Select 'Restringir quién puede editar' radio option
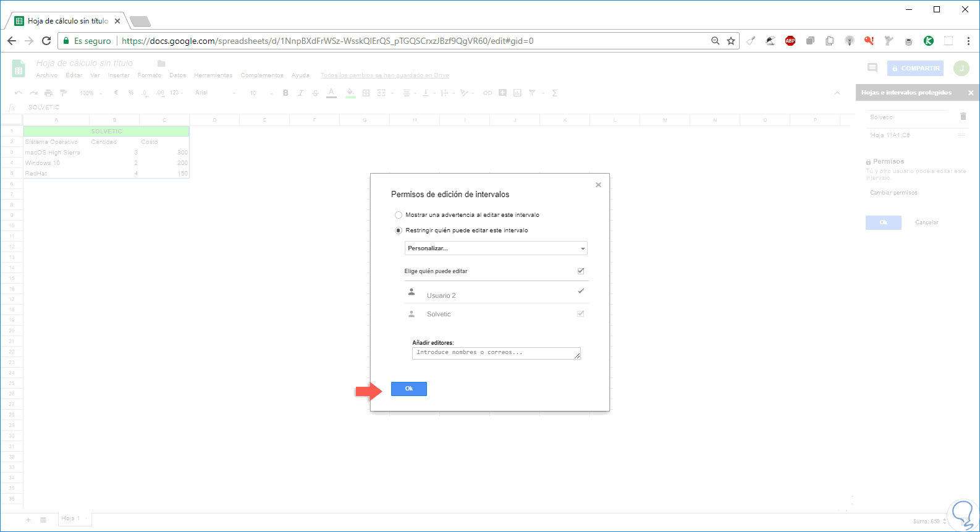 (x=399, y=230)
